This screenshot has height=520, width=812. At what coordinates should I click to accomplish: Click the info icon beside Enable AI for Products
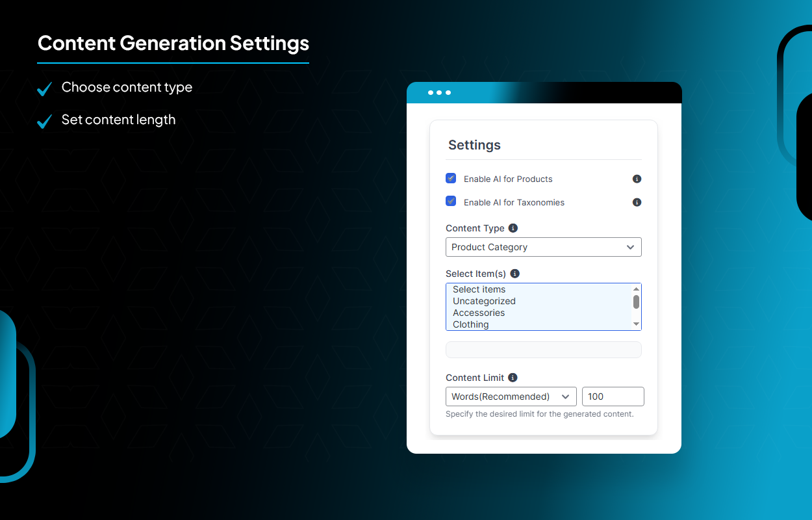[x=637, y=179]
